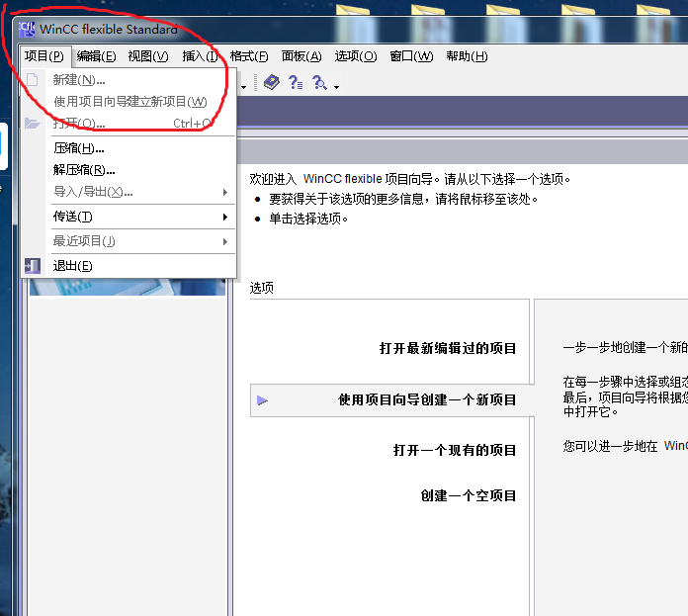Click the help book icon in toolbar

point(271,83)
